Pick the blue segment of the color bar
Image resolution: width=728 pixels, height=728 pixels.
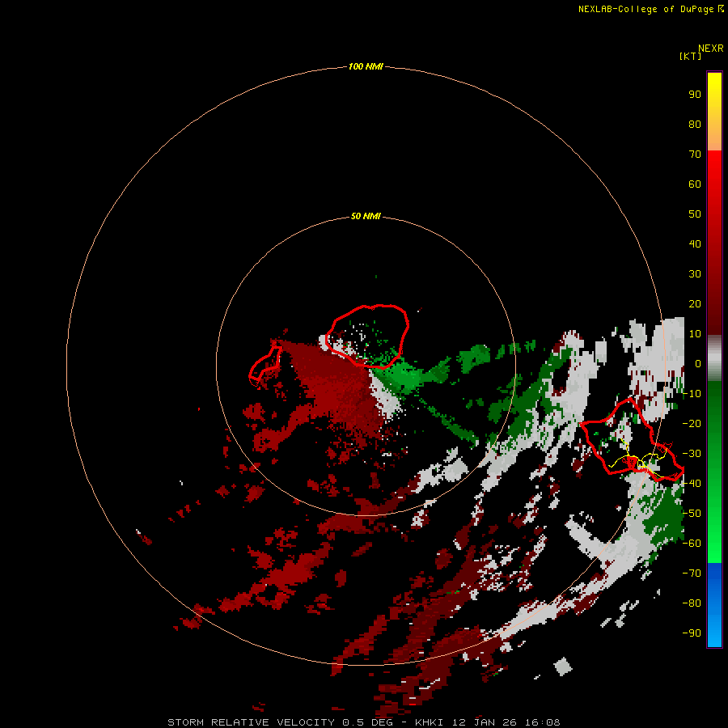(x=714, y=604)
